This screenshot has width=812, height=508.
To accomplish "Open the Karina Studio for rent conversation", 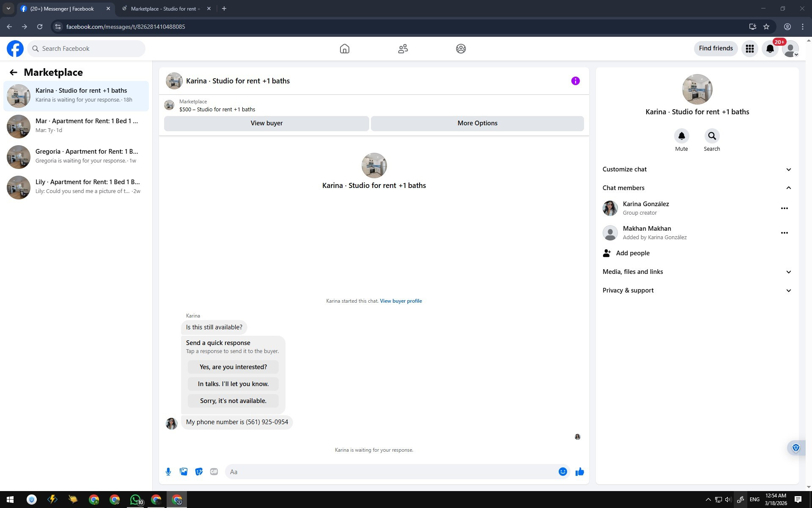I will point(76,96).
